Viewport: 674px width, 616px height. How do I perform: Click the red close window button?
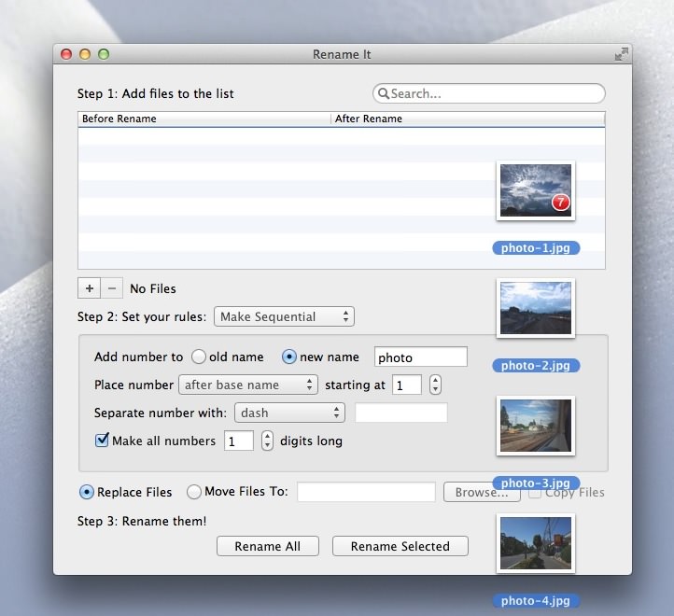66,54
